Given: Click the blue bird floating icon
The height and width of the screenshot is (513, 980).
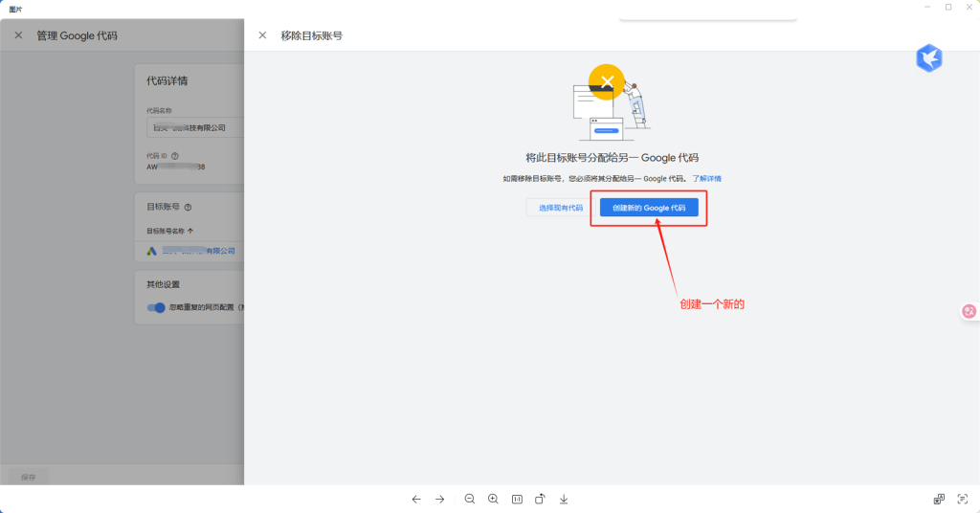Looking at the screenshot, I should click(x=929, y=58).
